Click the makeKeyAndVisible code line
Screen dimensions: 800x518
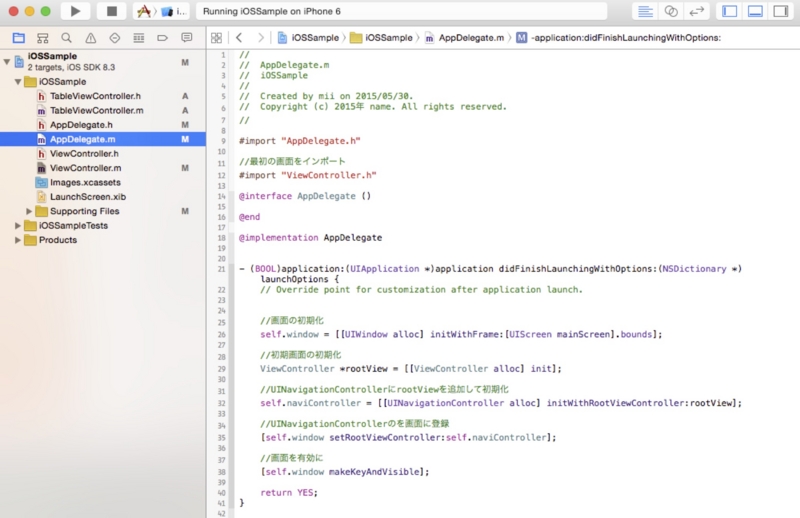coord(345,472)
